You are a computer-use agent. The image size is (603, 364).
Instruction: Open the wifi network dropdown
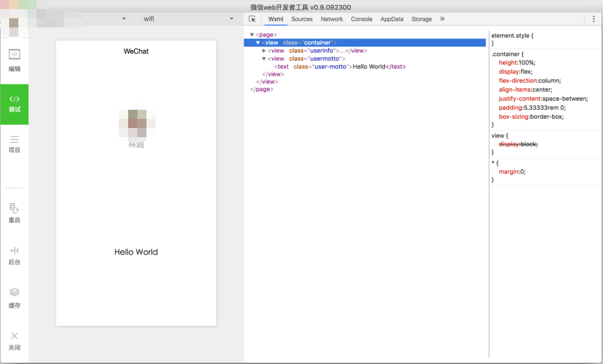tap(188, 19)
